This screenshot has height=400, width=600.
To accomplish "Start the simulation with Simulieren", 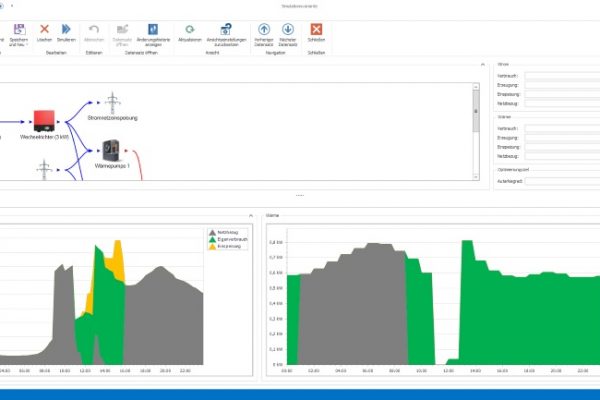I will coord(66,29).
